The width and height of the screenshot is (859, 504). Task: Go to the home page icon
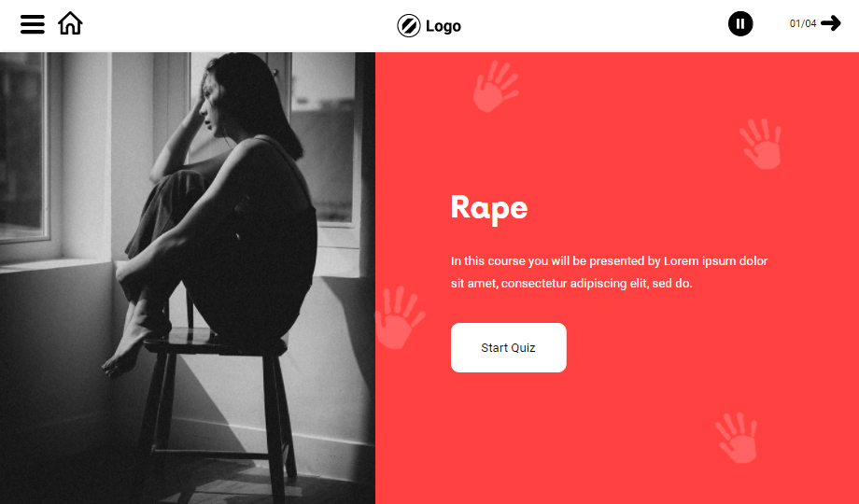click(x=70, y=23)
